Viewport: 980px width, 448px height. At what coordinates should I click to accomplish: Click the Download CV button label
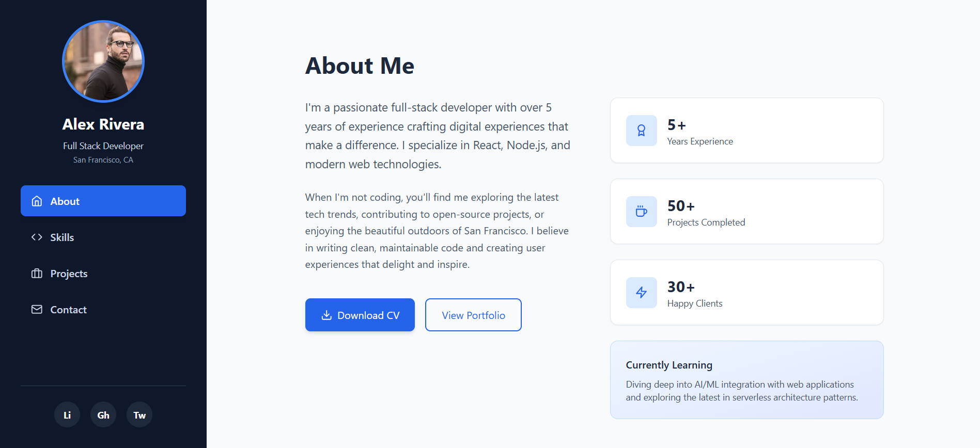(368, 315)
